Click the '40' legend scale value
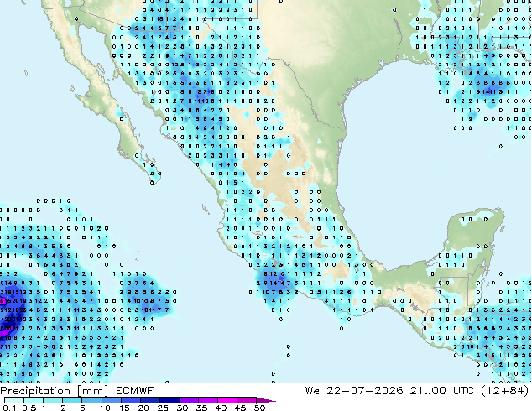The height and width of the screenshot is (411, 532). click(221, 408)
